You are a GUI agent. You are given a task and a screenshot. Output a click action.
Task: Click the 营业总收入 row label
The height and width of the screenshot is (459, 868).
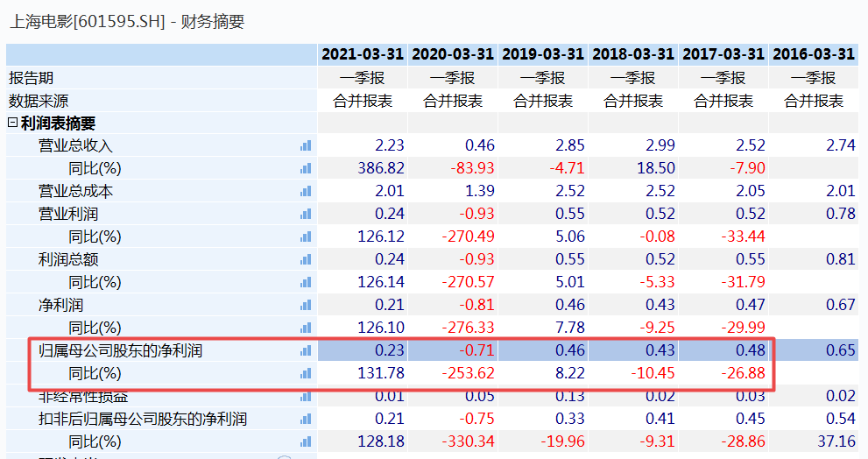coord(75,145)
